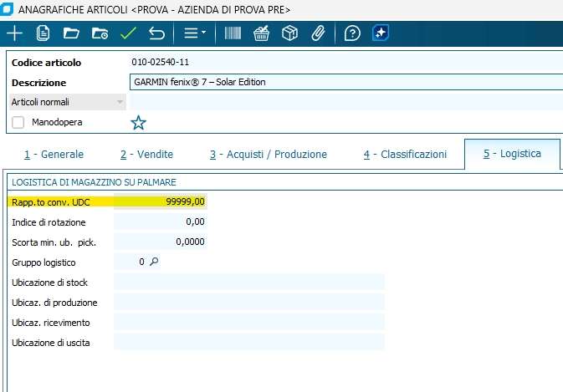Open the hamburger menu dropdown

[195, 33]
